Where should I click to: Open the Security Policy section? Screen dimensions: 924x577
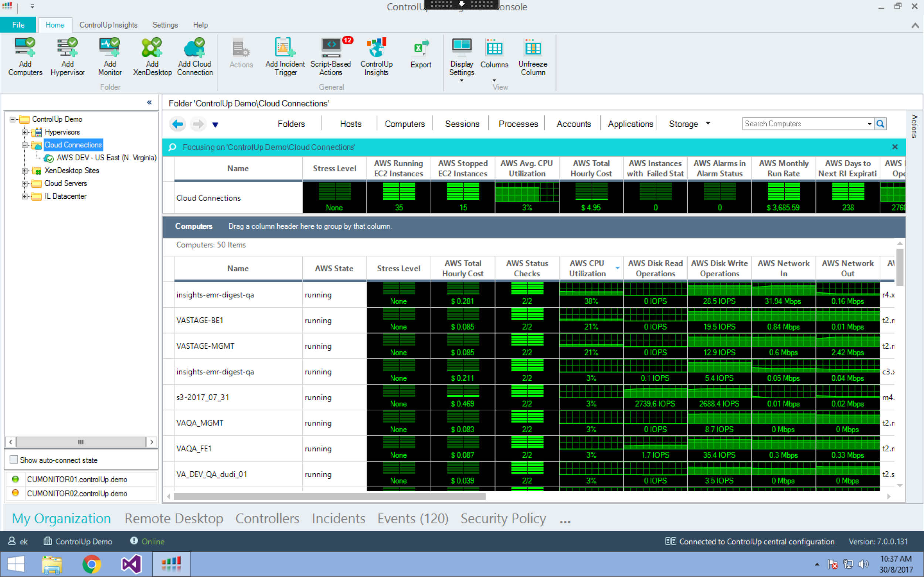pyautogui.click(x=503, y=518)
